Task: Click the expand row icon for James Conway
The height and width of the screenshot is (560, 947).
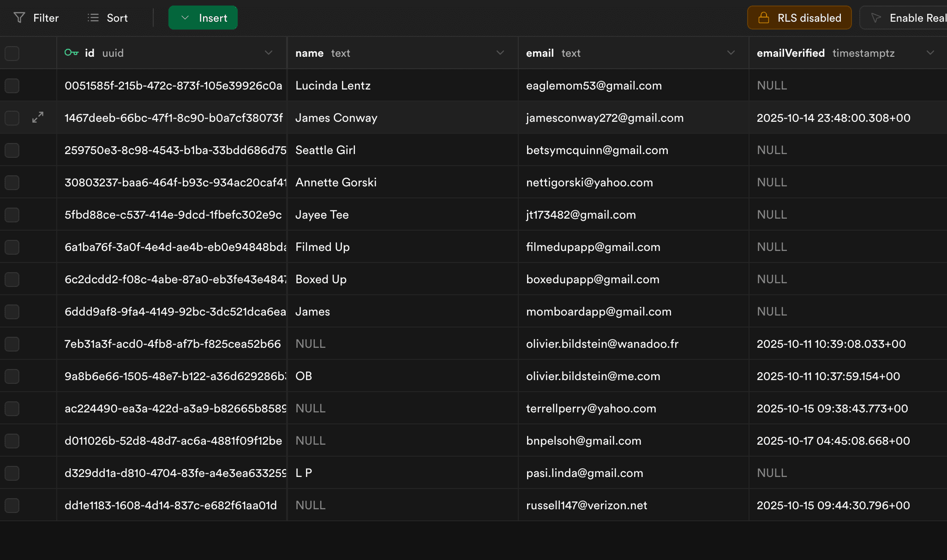Action: (38, 117)
